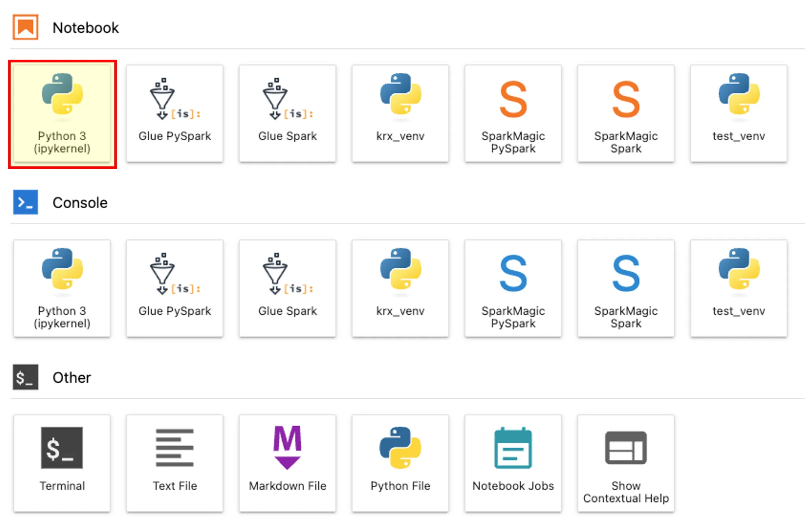Create notebook using test_venv kernel
The image size is (805, 532).
pos(739,114)
